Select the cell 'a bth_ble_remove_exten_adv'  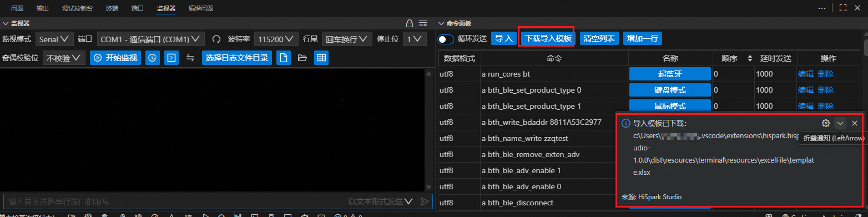pyautogui.click(x=554, y=154)
